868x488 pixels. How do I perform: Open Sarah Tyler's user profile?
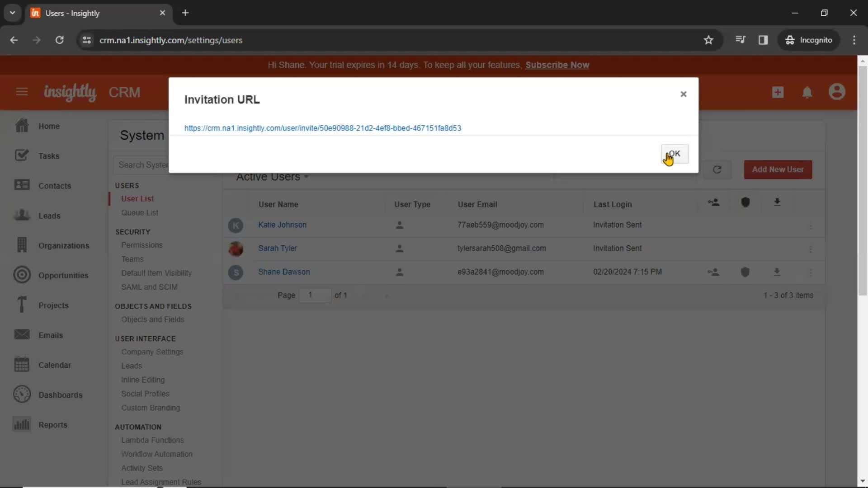tap(278, 249)
